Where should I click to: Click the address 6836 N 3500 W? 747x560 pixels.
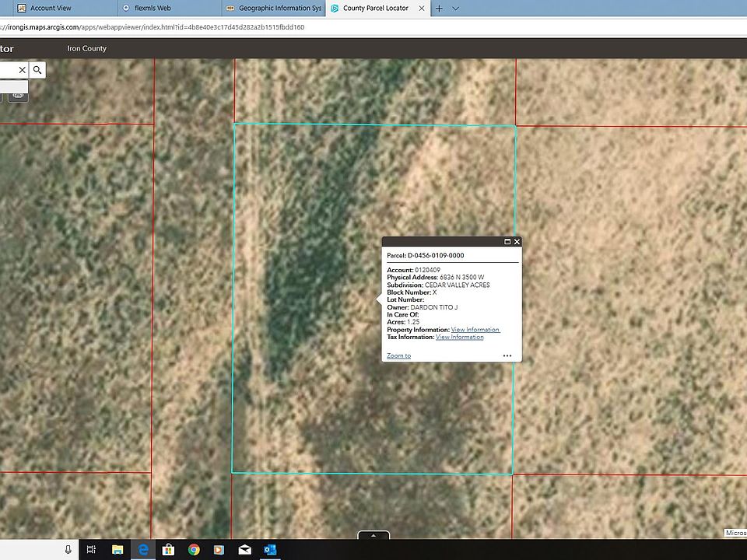tap(461, 277)
